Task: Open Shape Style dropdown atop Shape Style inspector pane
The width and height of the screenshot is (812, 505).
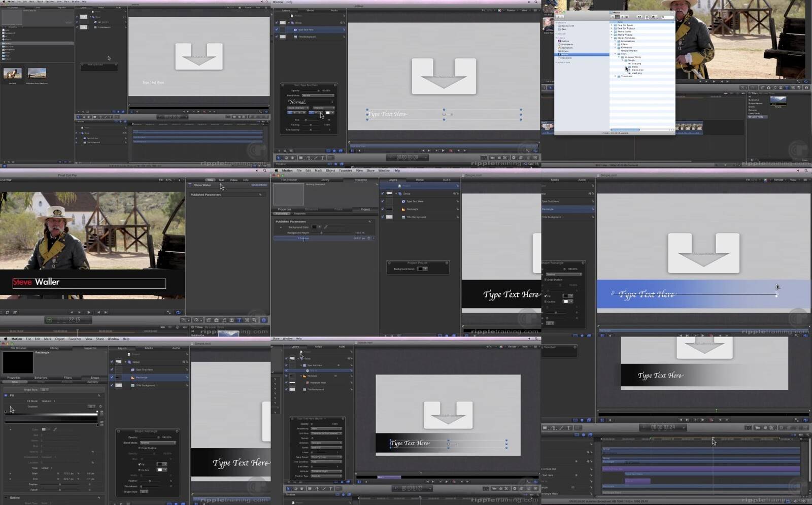Action: point(45,389)
